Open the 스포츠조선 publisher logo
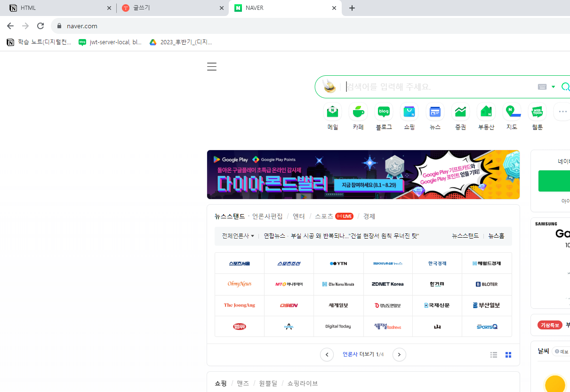The width and height of the screenshot is (570, 392). click(x=289, y=264)
